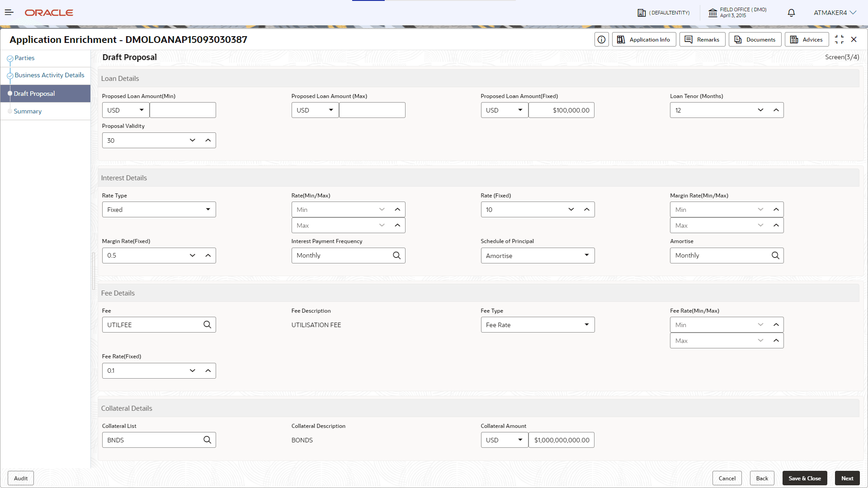Click Interest Payment Frequency search icon

(x=396, y=256)
